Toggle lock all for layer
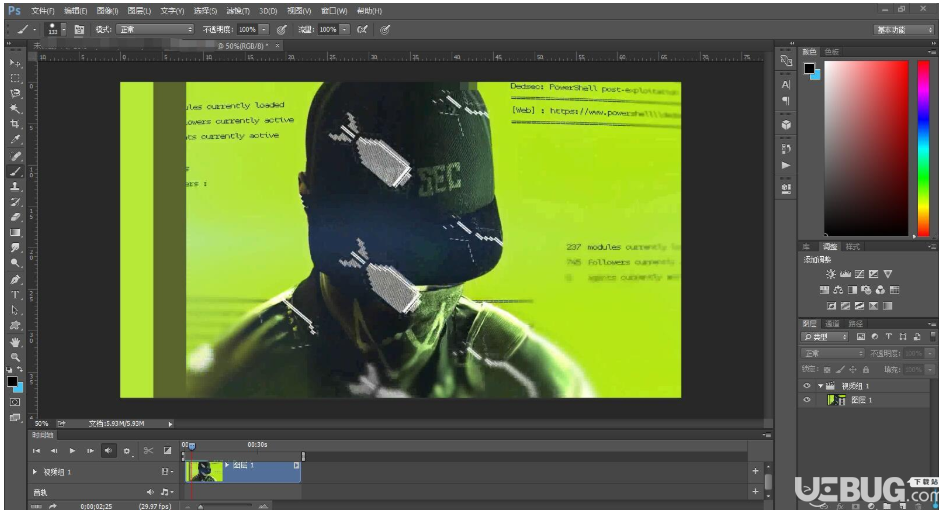Viewport: 944px width, 511px height. click(x=866, y=370)
